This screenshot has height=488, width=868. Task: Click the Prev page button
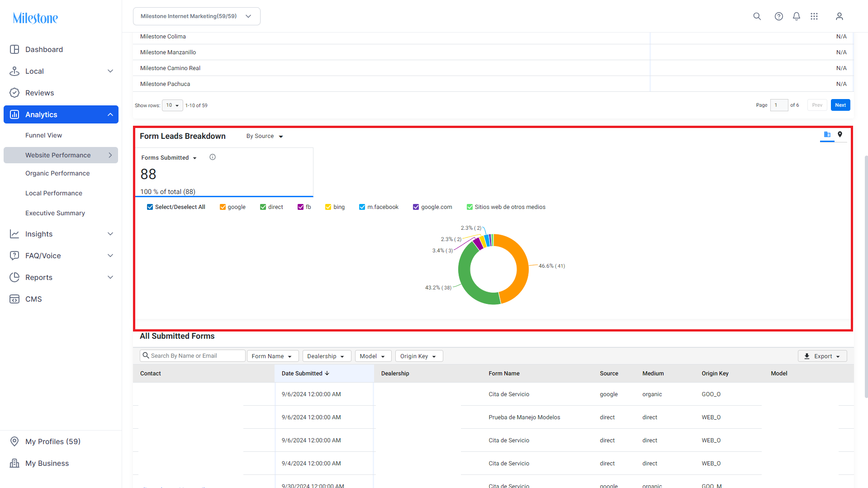[817, 105]
